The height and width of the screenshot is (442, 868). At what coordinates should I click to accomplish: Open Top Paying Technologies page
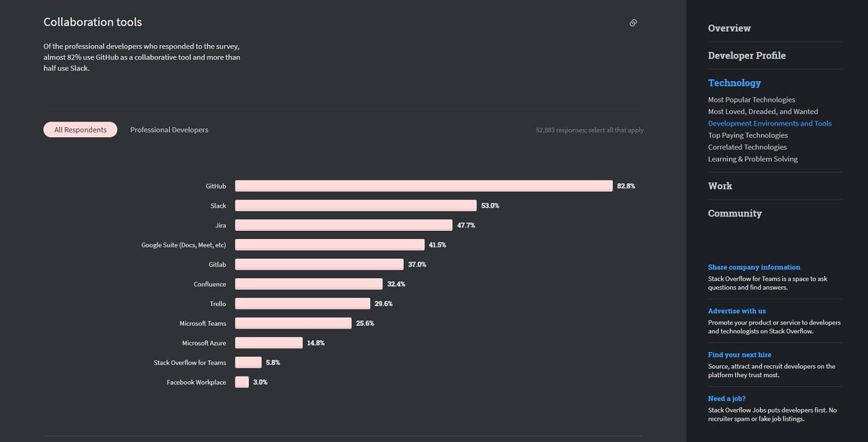(x=748, y=135)
